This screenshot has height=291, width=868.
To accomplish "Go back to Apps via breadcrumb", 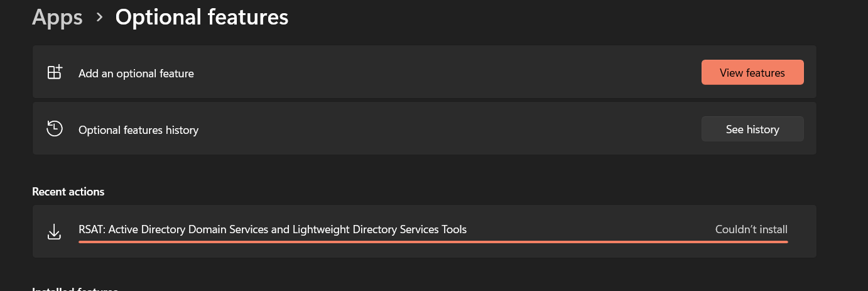I will point(57,17).
